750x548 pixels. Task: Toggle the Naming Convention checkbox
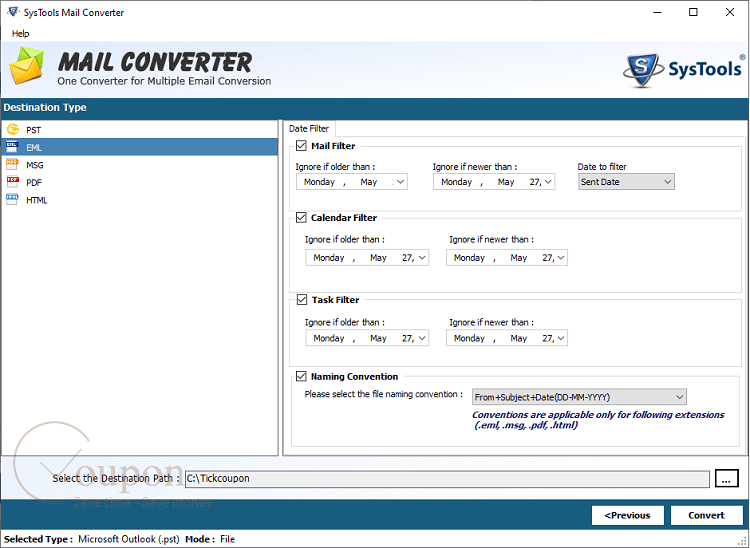point(301,376)
